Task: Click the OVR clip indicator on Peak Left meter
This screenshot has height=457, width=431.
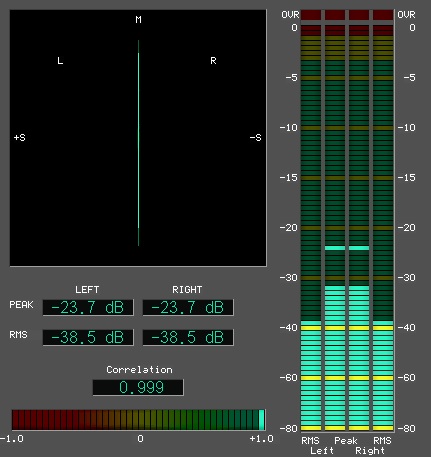Action: click(335, 15)
